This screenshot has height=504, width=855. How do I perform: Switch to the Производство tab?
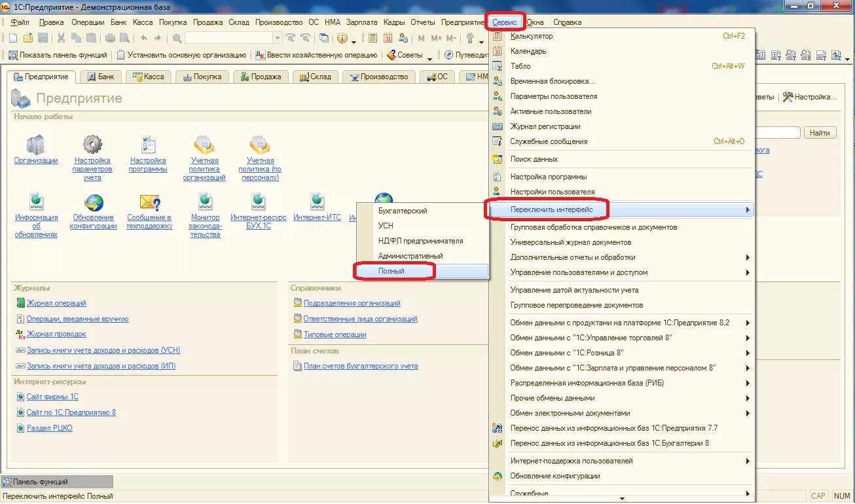[x=380, y=77]
